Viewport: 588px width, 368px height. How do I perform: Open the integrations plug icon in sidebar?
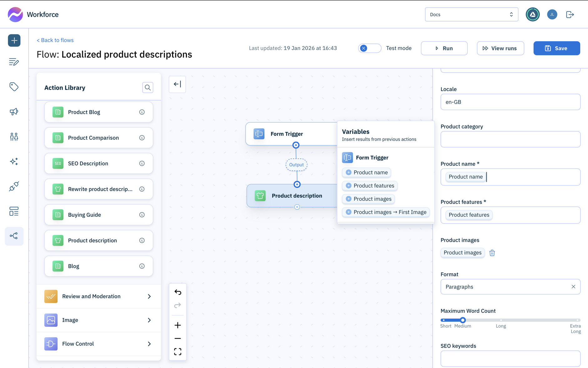coord(14,186)
